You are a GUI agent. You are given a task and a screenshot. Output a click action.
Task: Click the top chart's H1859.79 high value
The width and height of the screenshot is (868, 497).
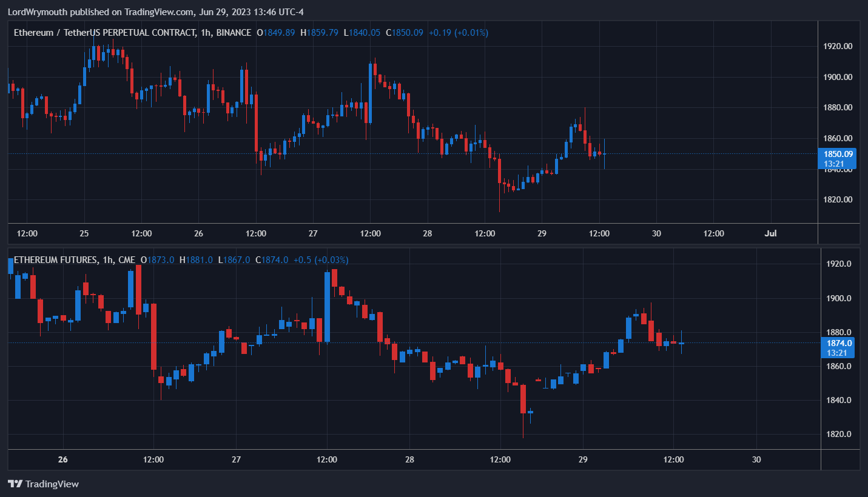tap(319, 32)
